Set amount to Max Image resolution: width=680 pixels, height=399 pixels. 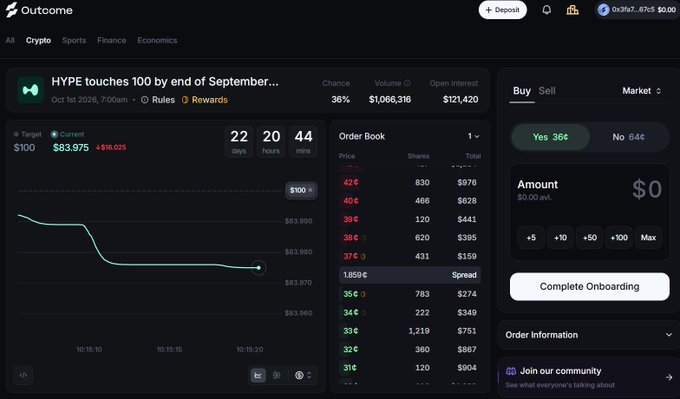tap(648, 238)
